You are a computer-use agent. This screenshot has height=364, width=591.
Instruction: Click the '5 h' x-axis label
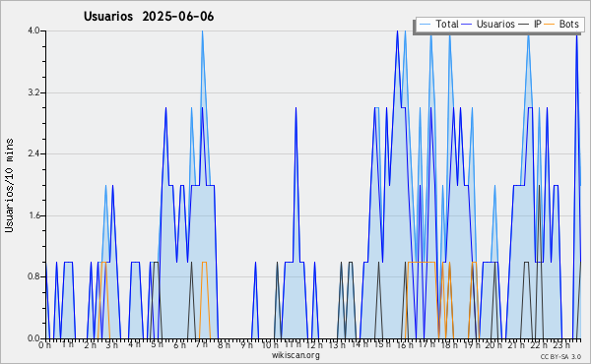(x=157, y=344)
